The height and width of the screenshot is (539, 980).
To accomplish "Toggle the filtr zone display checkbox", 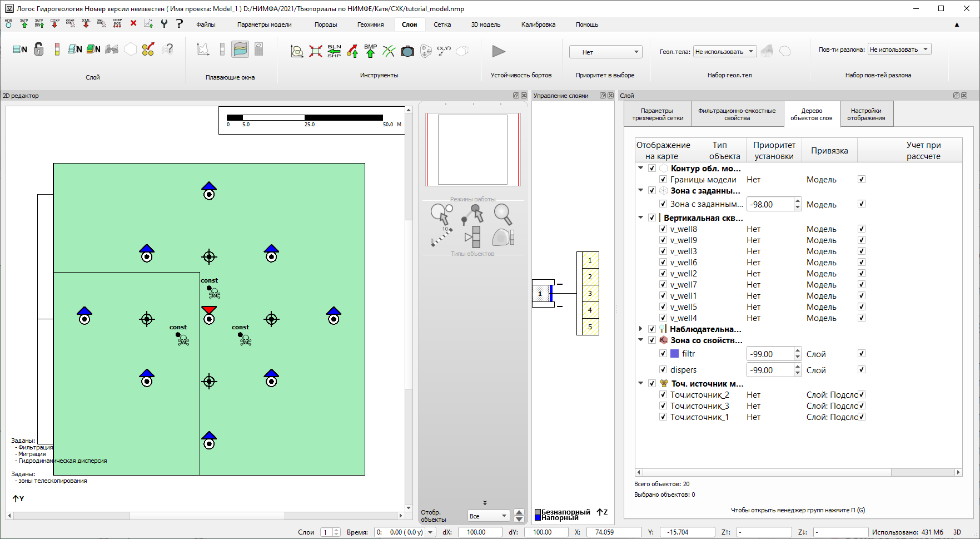I will 663,353.
